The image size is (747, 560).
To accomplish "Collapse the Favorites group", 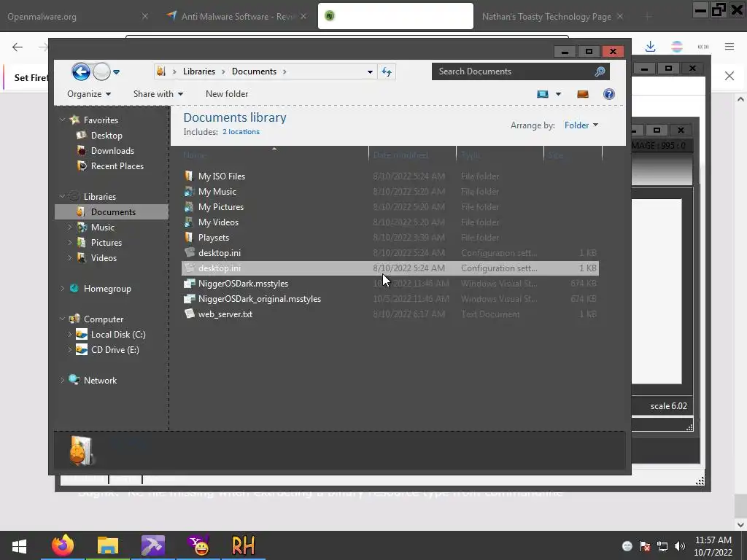I will tap(63, 120).
